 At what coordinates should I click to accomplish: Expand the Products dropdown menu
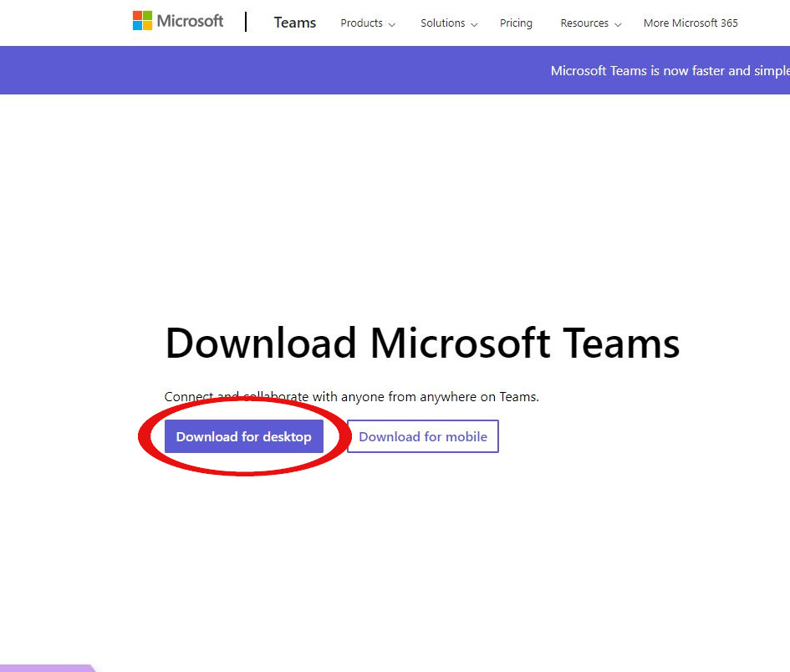pyautogui.click(x=368, y=23)
